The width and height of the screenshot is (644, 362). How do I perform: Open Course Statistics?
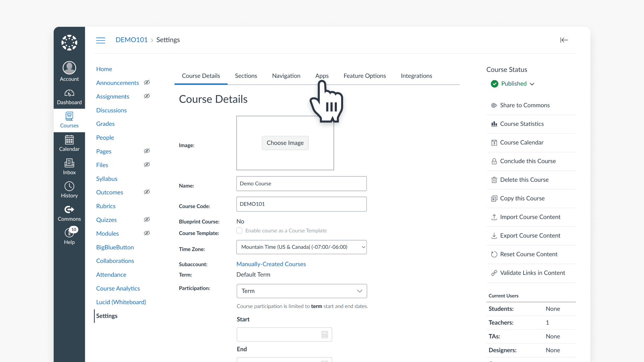[x=522, y=124]
